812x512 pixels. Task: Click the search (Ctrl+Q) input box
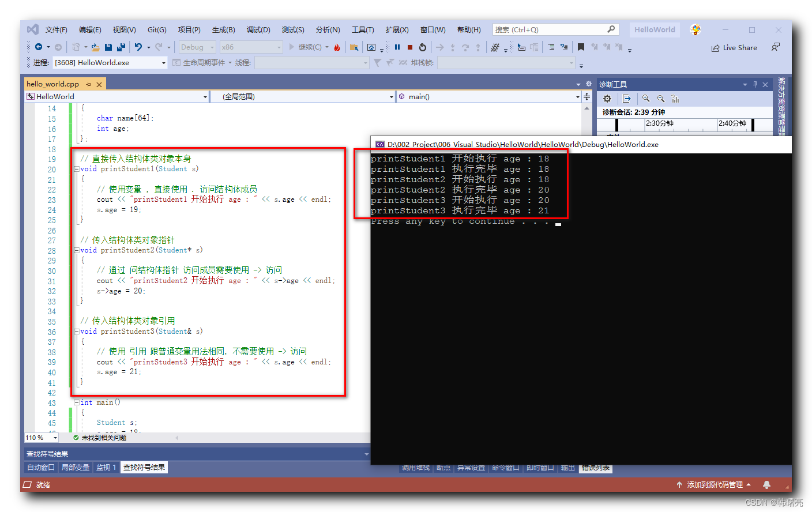[x=555, y=29]
